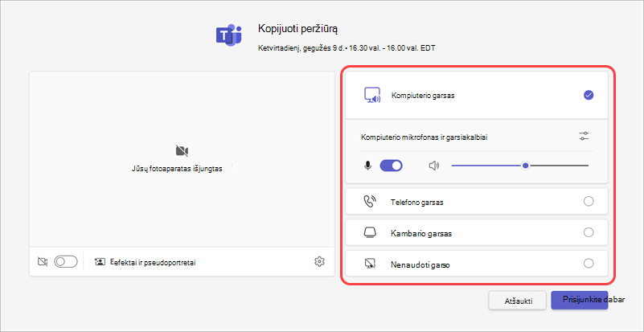Select the Telefono garsas radio button
The image size is (644, 332).
589,201
